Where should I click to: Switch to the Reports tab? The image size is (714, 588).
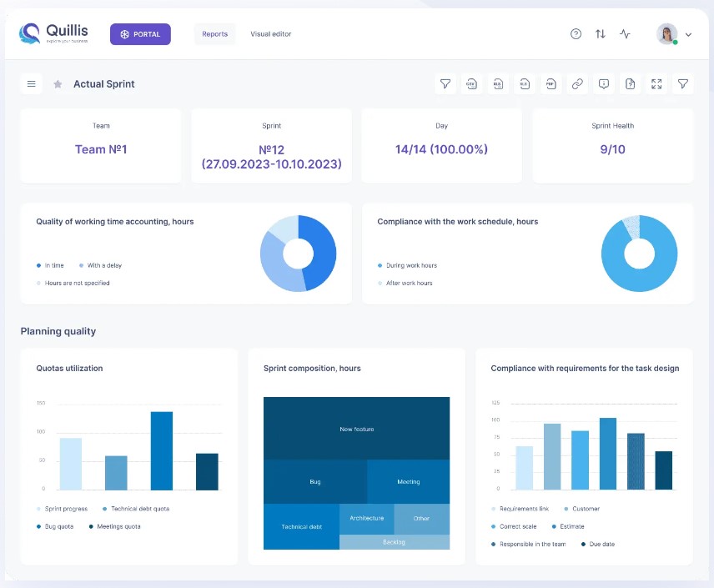(214, 34)
